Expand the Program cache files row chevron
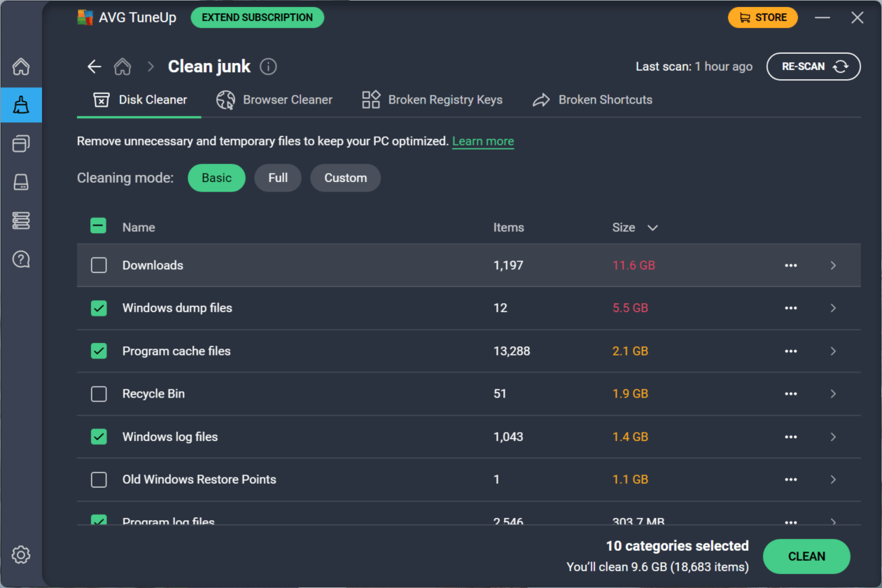 click(833, 351)
